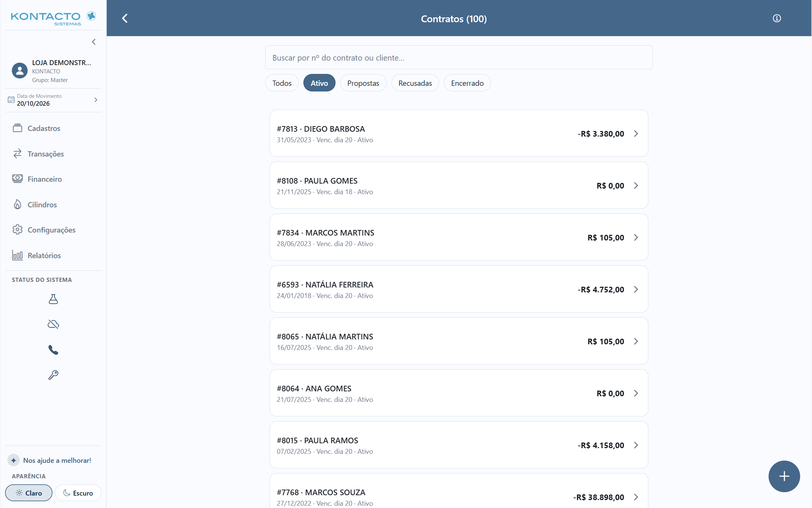Click '#8065 · NATÁLIA MARTINS' title
This screenshot has height=508, width=812.
tap(325, 336)
